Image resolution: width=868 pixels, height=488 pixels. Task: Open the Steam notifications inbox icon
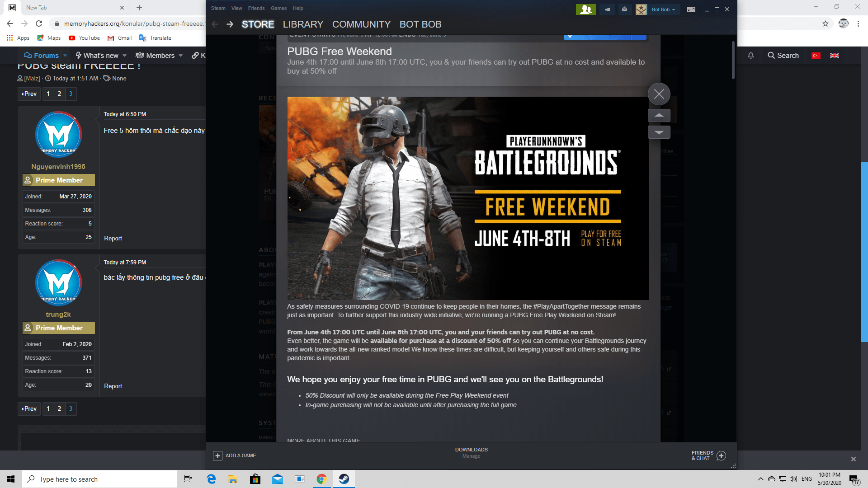pyautogui.click(x=624, y=9)
